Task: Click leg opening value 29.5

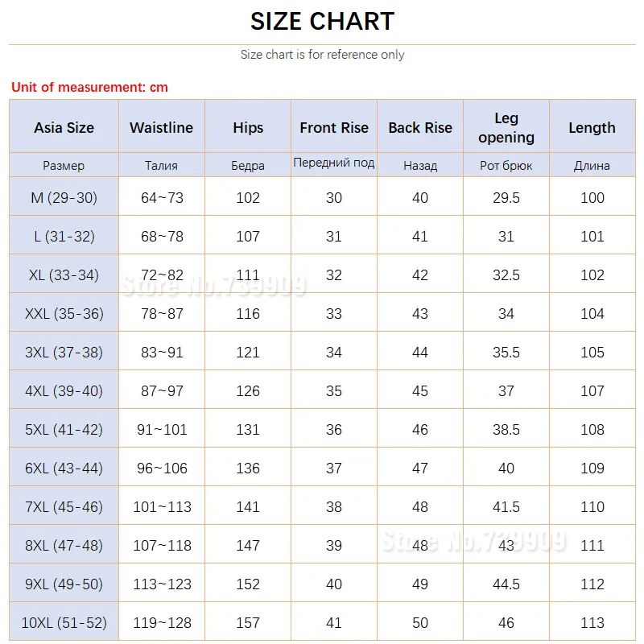Action: [x=506, y=197]
